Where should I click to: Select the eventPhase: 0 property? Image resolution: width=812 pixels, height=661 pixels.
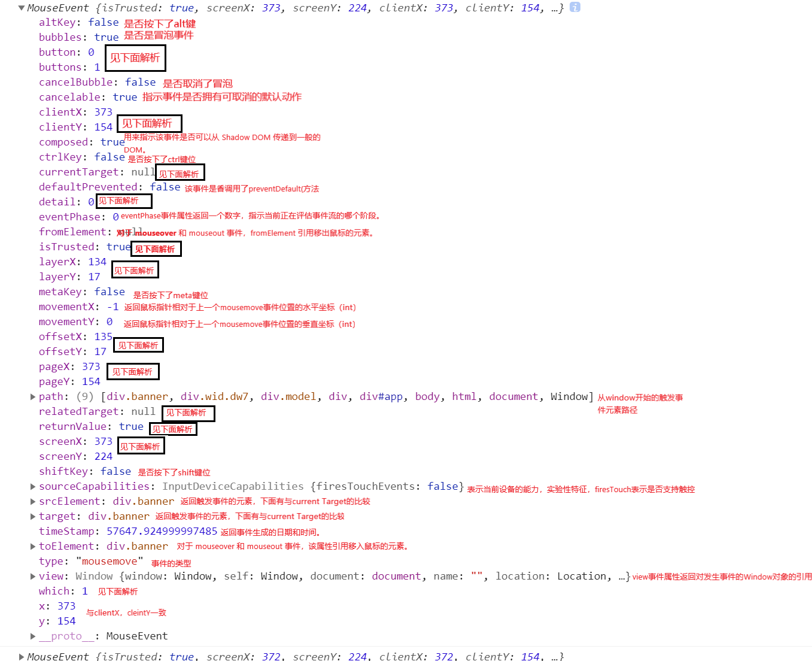point(79,217)
